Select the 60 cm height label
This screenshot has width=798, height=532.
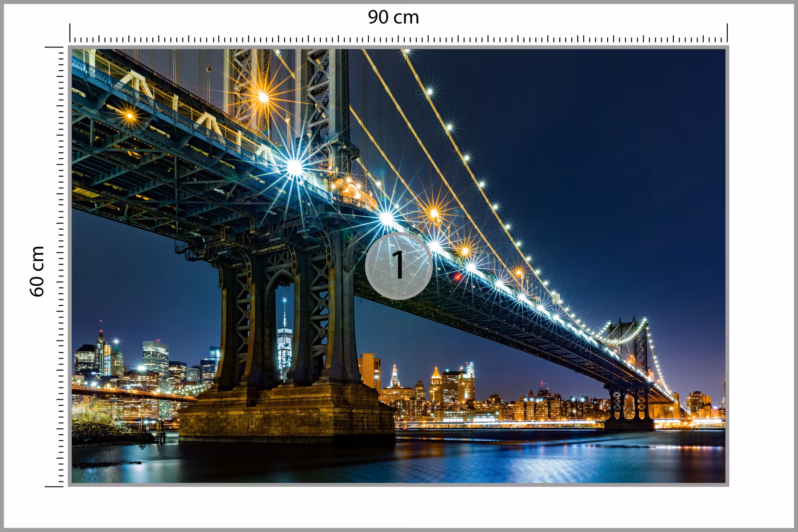point(37,271)
